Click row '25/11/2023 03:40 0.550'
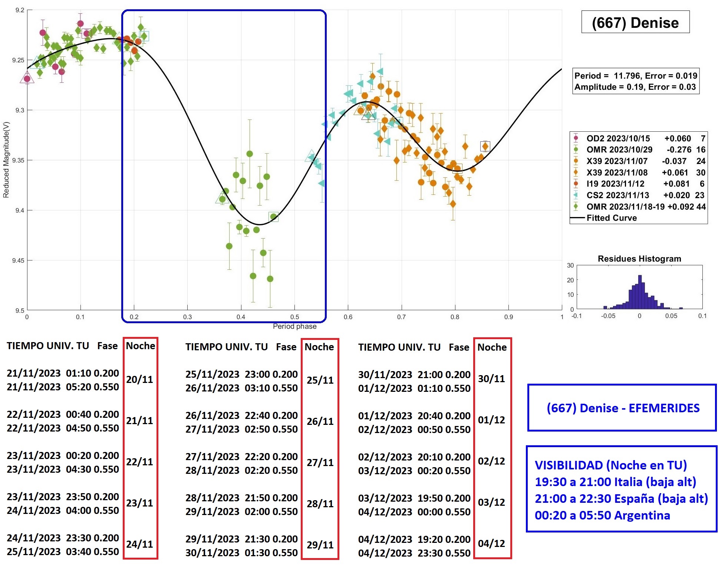728x577 pixels. click(x=63, y=551)
